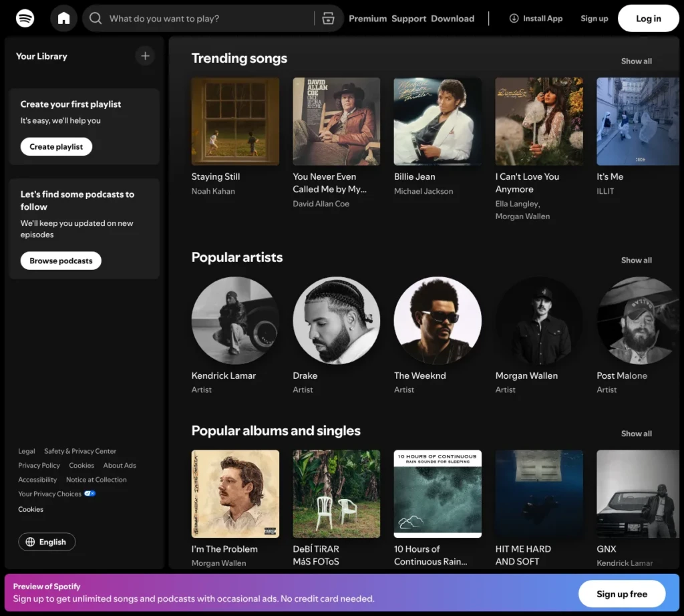The height and width of the screenshot is (616, 684).
Task: Open Popular albums and singles heading
Action: tap(276, 430)
